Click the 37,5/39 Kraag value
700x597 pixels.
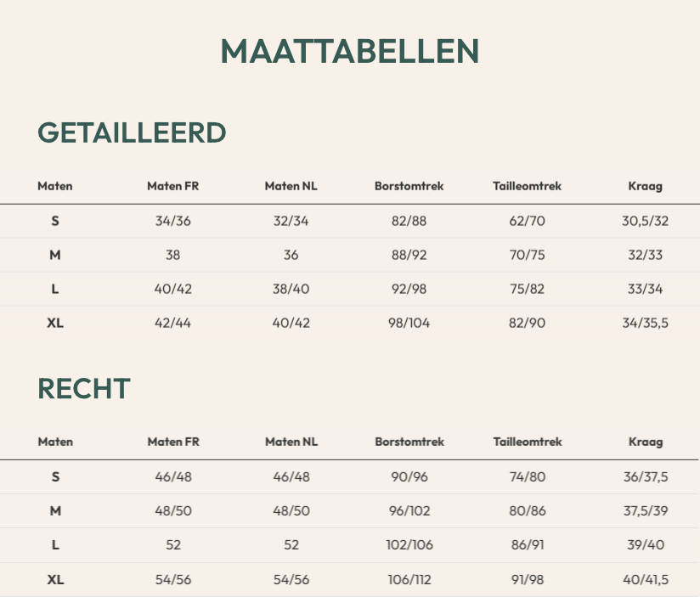click(646, 511)
